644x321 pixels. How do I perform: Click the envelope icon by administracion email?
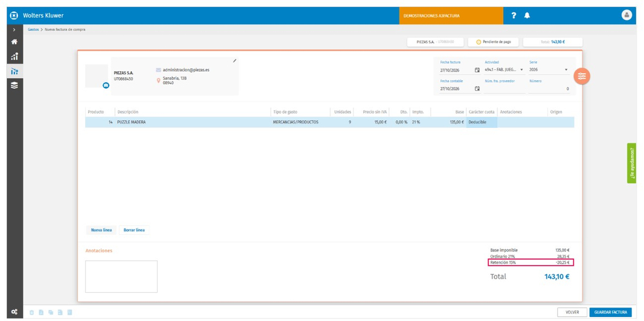coord(158,69)
